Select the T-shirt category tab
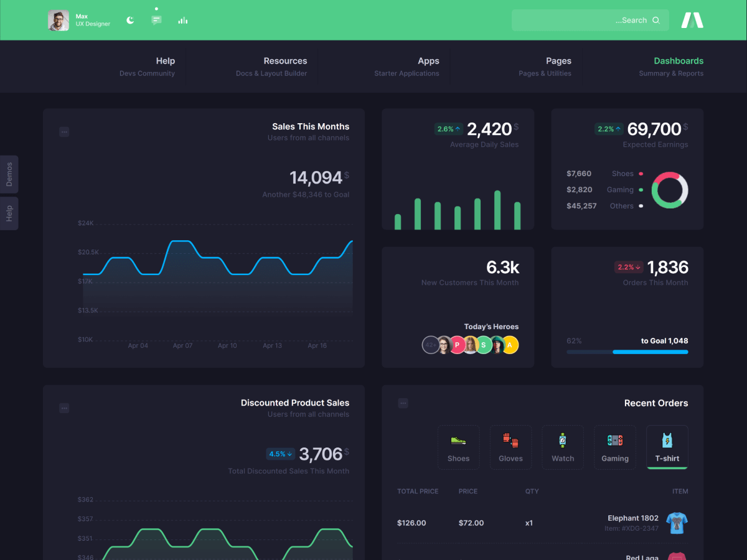747x560 pixels. click(667, 447)
